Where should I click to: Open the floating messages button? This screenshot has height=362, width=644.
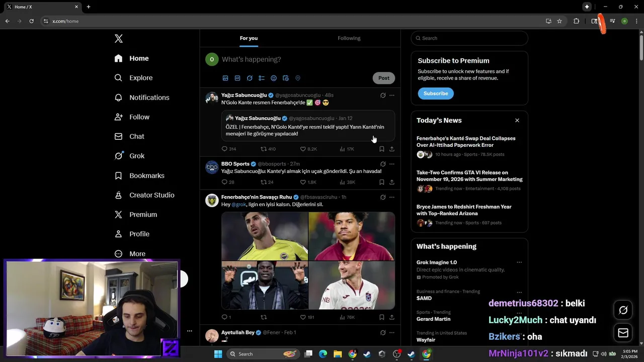pos(623,333)
